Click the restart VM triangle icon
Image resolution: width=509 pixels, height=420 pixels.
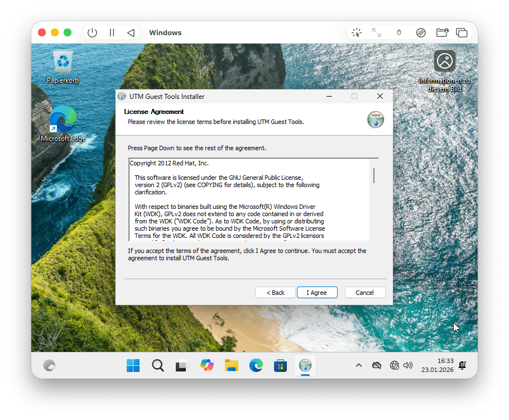tap(131, 33)
